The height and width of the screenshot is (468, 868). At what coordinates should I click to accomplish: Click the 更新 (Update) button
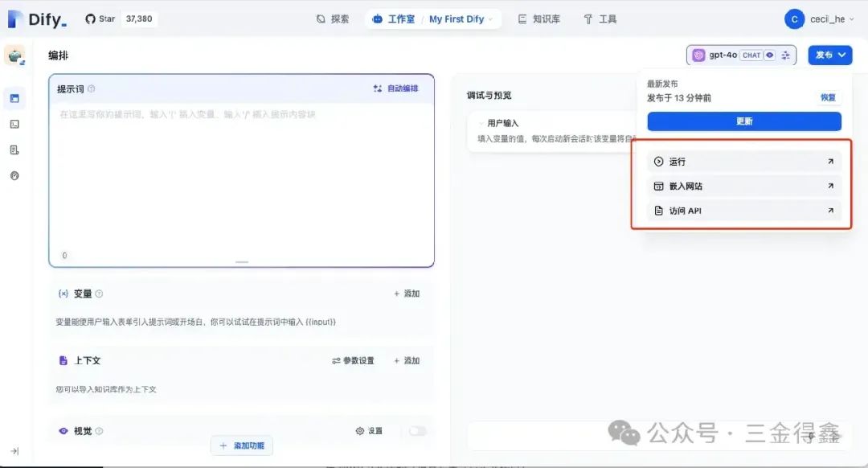pyautogui.click(x=743, y=121)
